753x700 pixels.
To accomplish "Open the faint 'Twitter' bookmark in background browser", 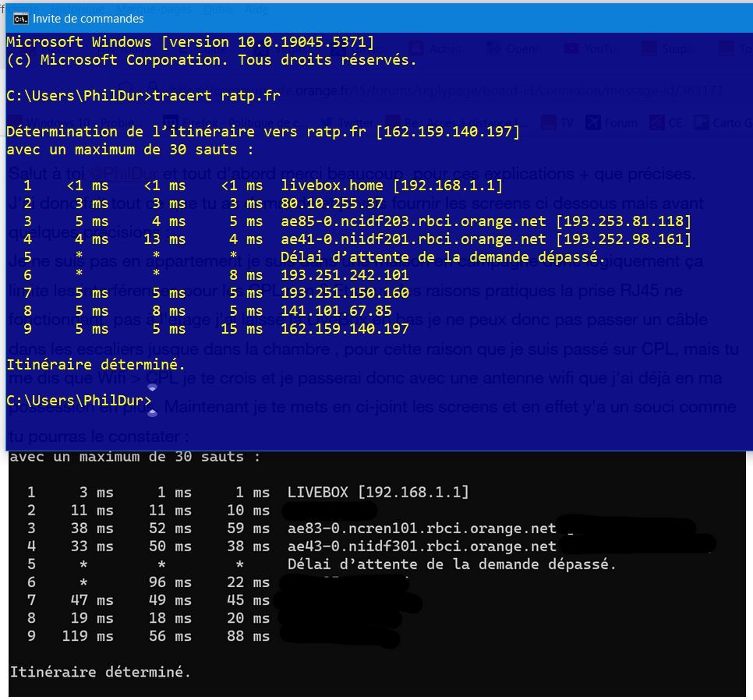I will coord(348,123).
